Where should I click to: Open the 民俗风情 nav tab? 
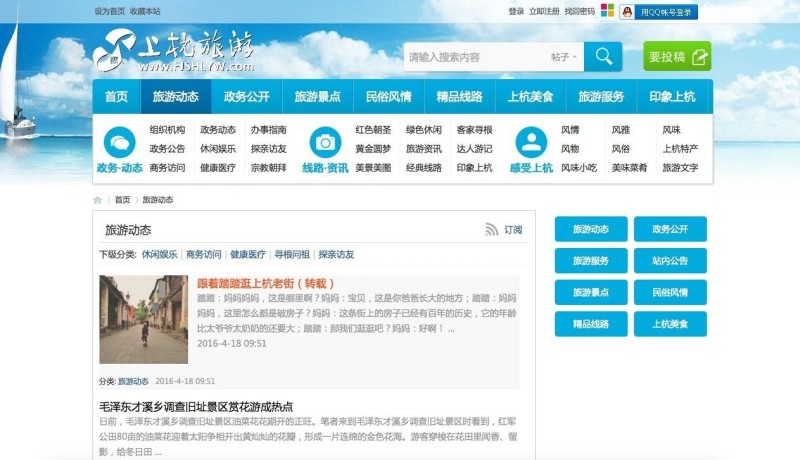pos(388,96)
